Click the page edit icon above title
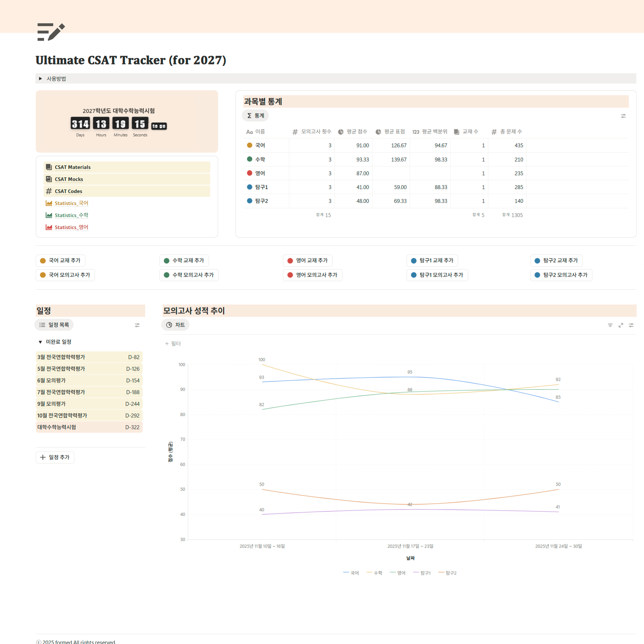Viewport: 644px width, 644px height. tap(51, 32)
